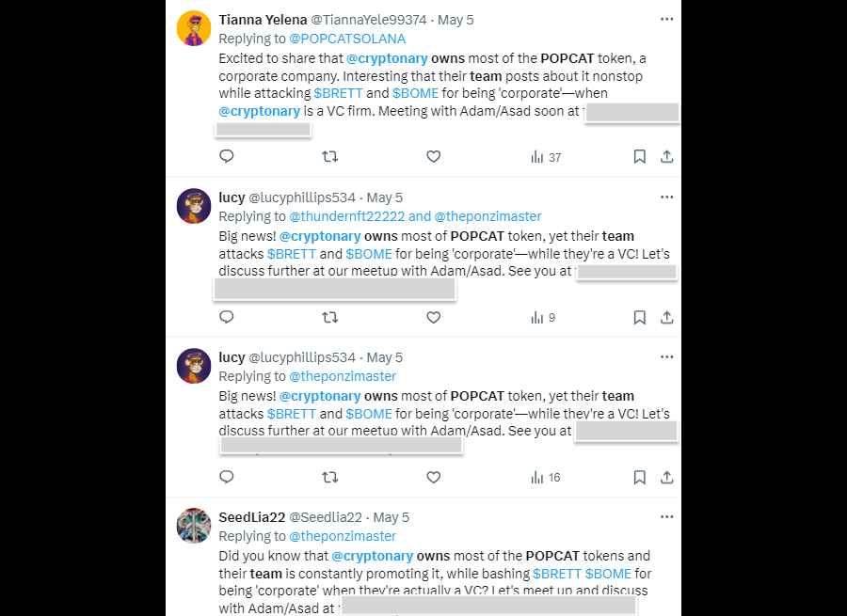Open more options on lucy's first tweet
The height and width of the screenshot is (616, 847).
(666, 197)
